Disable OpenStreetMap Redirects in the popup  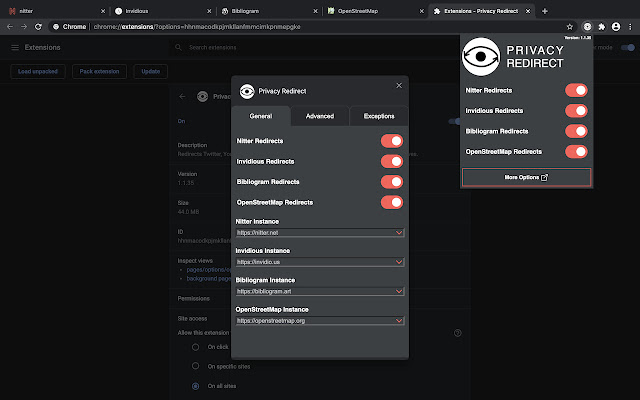click(x=575, y=151)
